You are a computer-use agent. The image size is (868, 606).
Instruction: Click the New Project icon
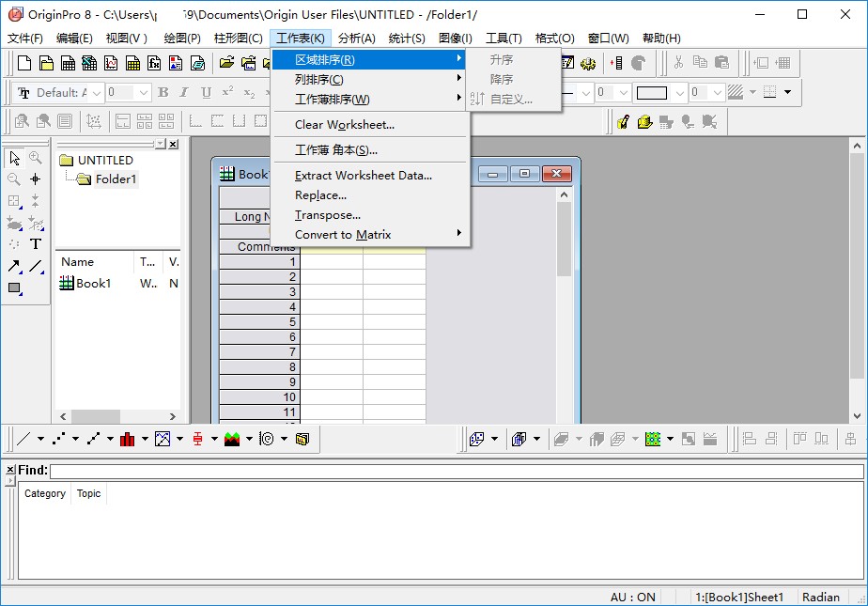pos(24,63)
